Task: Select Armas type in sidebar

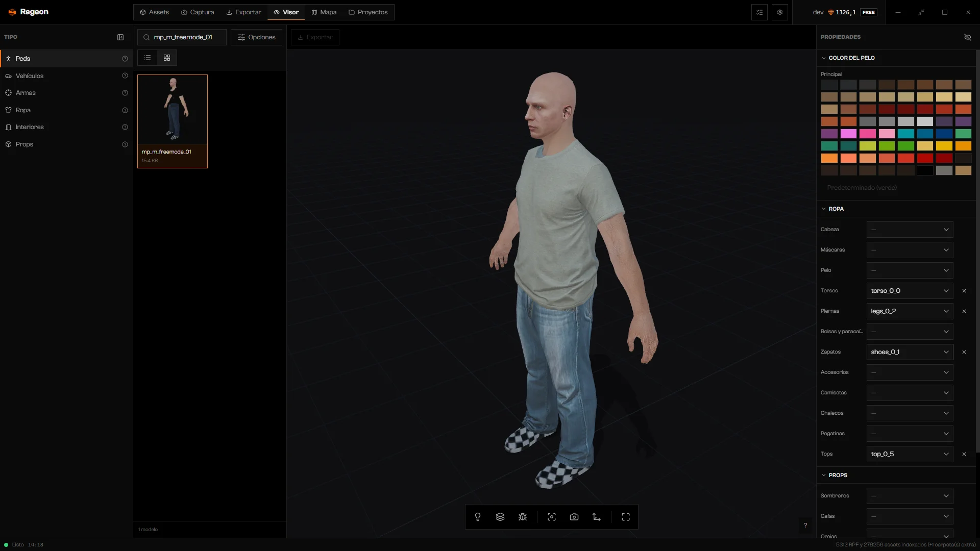Action: click(66, 93)
